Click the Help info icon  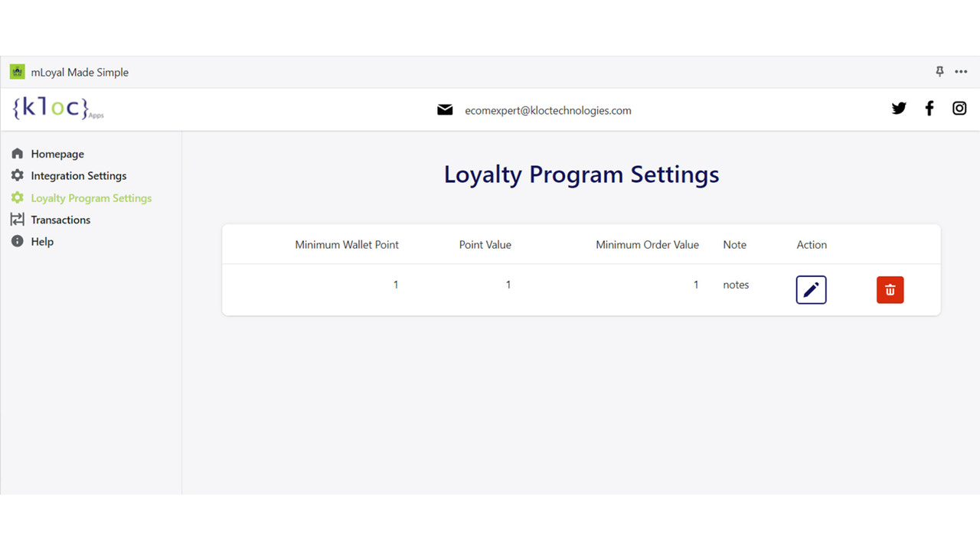coord(17,241)
